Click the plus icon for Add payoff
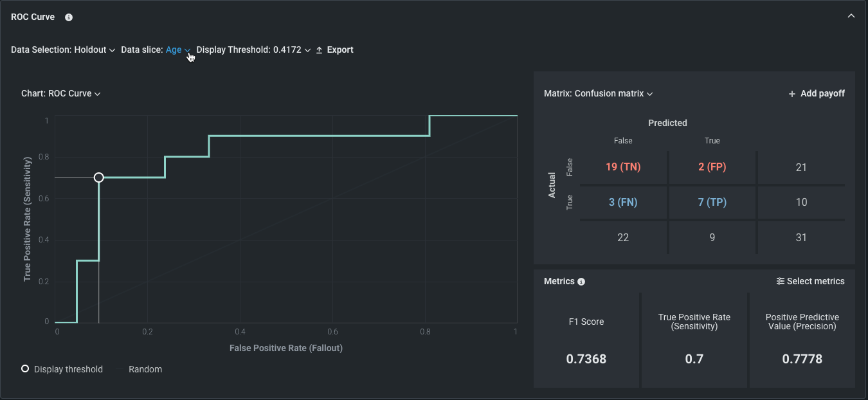868x400 pixels. click(x=792, y=94)
